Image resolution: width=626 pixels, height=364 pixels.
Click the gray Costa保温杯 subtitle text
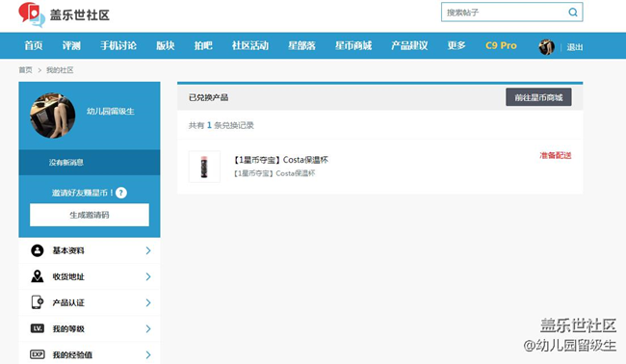274,173
